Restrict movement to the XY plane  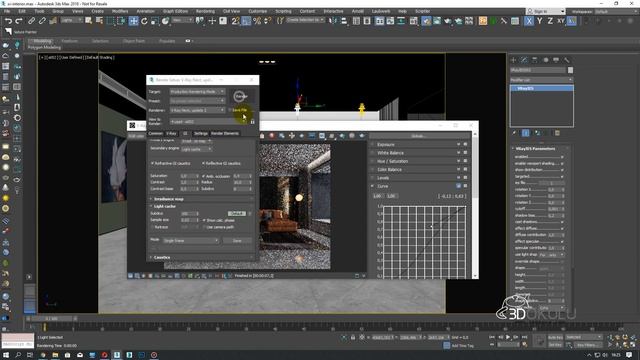pos(561,21)
